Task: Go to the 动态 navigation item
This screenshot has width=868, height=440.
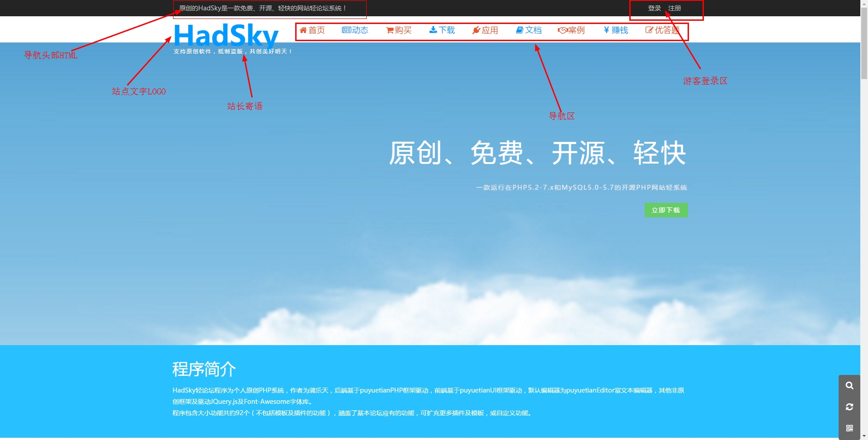Action: coord(355,30)
